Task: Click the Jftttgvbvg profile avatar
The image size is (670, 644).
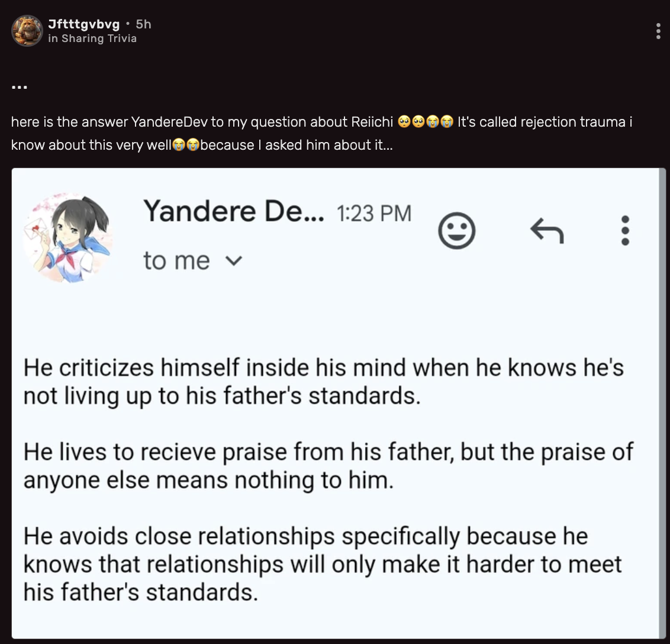Action: point(27,31)
